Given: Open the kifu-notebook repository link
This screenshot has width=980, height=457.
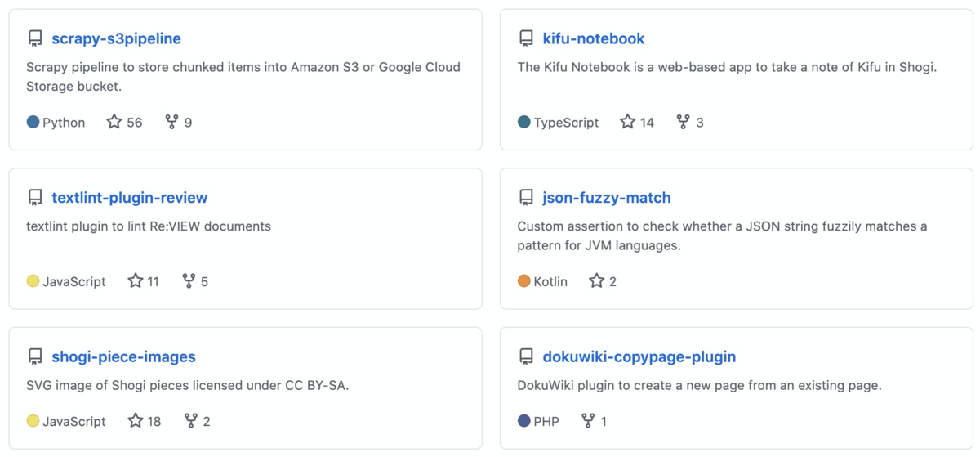Looking at the screenshot, I should [x=594, y=38].
